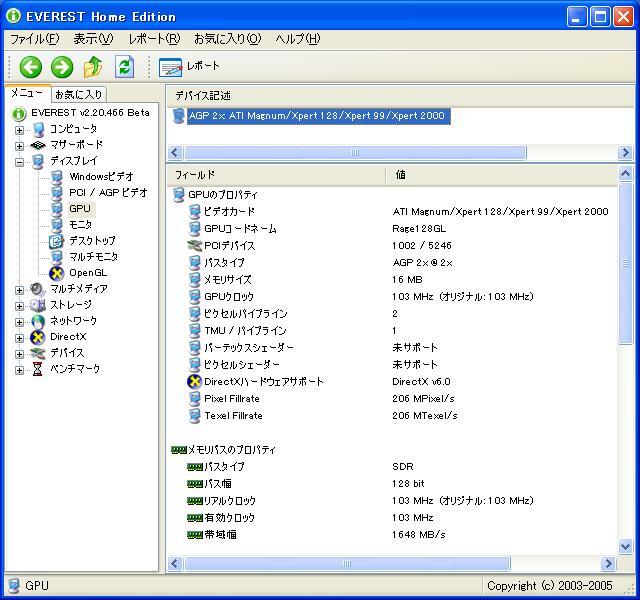640x600 pixels.
Task: Click the GPUクロック field row
Action: 392,297
